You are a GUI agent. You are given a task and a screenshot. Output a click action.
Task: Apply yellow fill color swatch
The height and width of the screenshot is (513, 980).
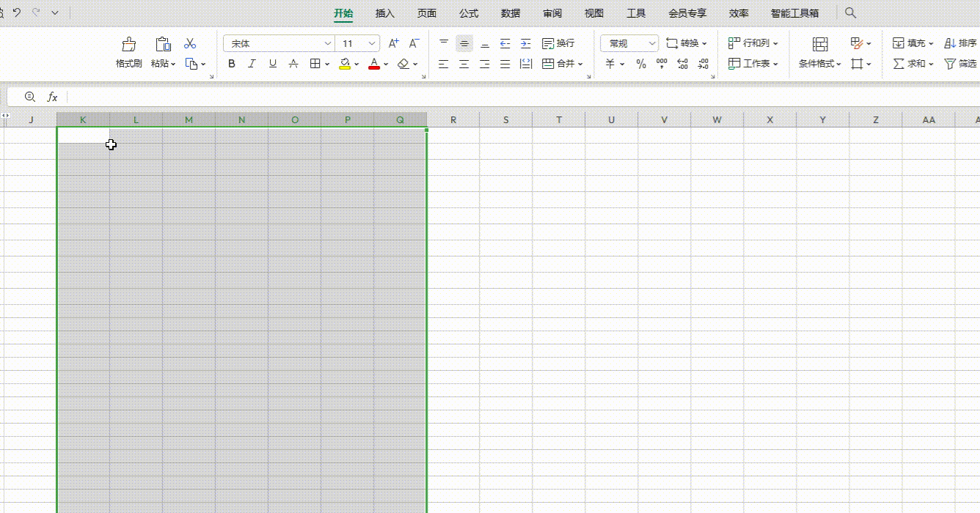click(345, 64)
